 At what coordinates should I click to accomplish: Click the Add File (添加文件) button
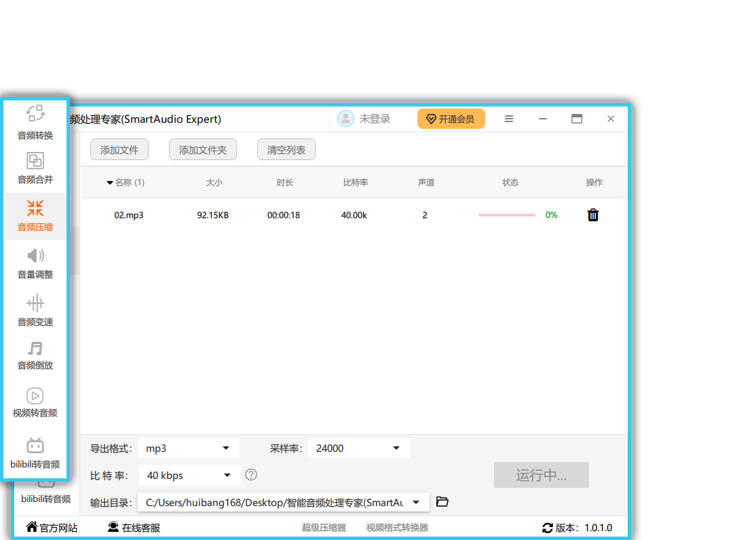tap(119, 150)
